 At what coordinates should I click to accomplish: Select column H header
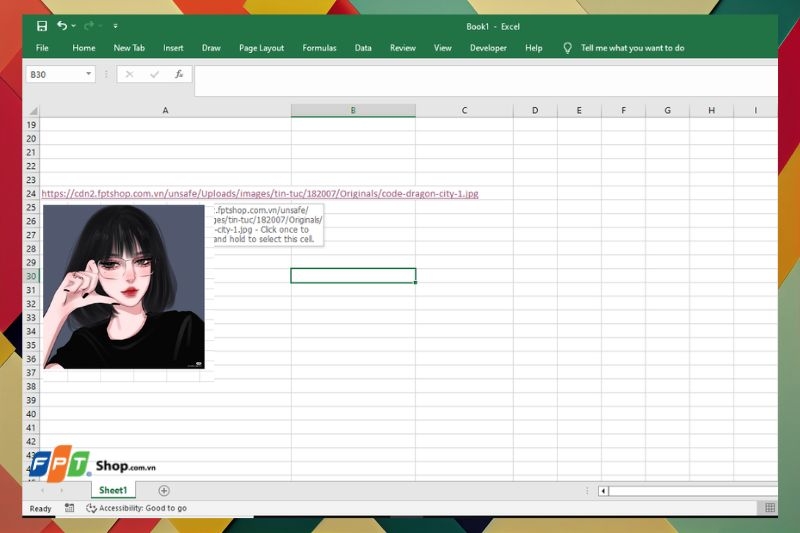click(711, 111)
